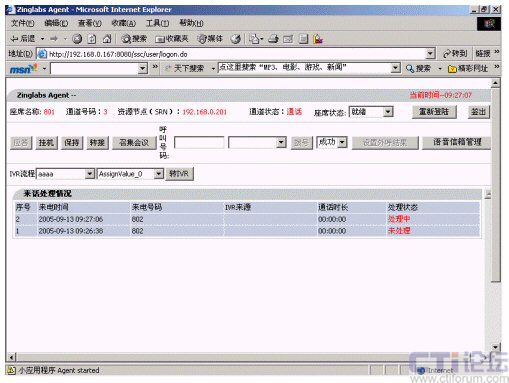Click the msn logo icon
The height and width of the screenshot is (383, 509).
pyautogui.click(x=23, y=69)
